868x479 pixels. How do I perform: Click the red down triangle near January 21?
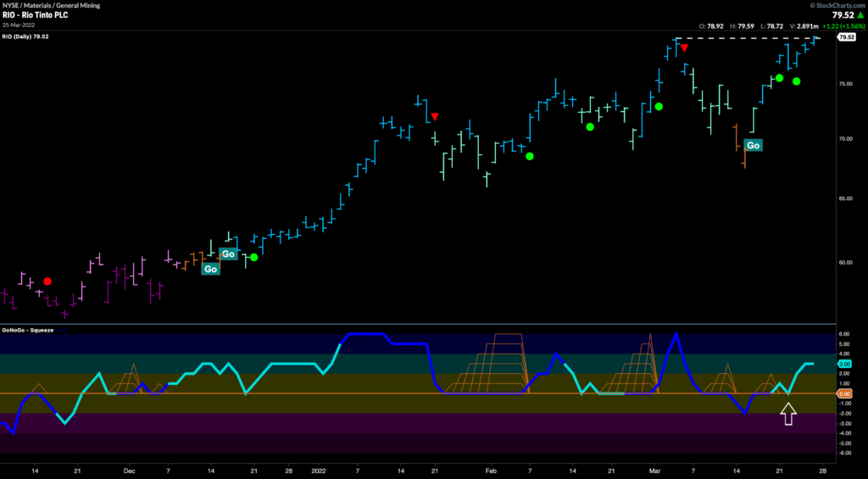pos(434,117)
